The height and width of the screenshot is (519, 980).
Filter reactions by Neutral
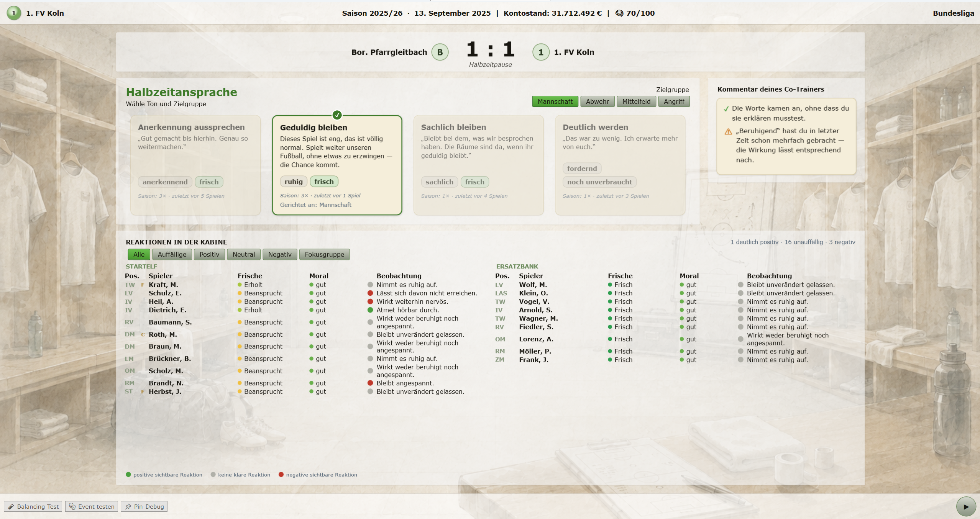point(243,254)
